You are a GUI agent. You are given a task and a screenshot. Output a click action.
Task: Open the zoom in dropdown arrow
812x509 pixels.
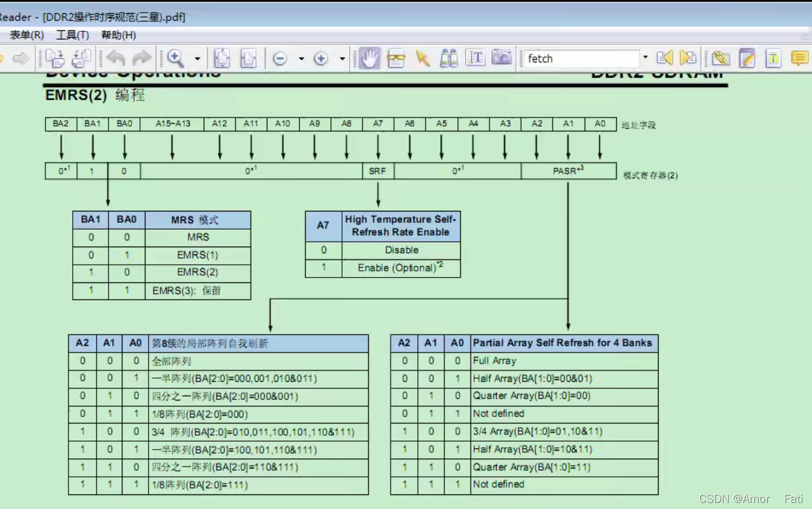pyautogui.click(x=343, y=59)
